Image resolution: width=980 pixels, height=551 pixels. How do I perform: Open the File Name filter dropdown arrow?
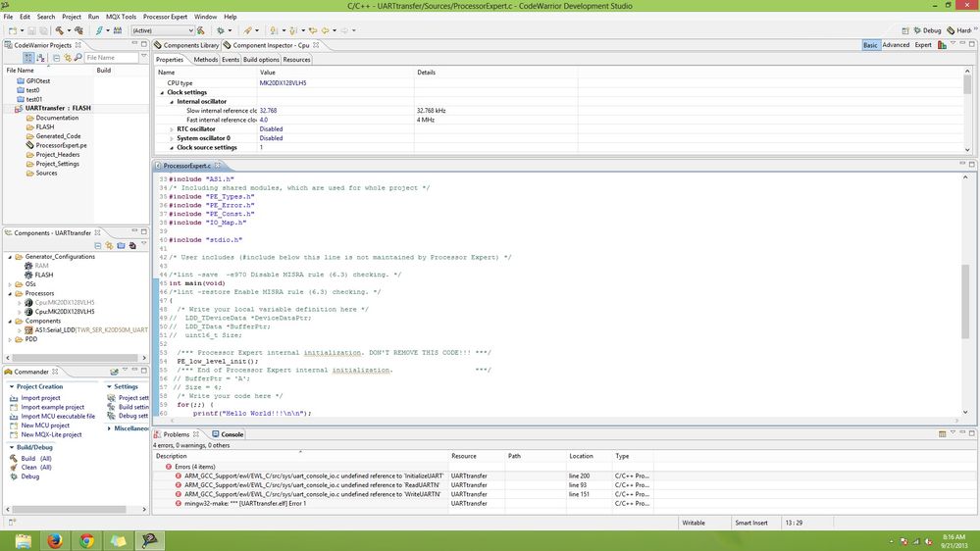click(144, 56)
